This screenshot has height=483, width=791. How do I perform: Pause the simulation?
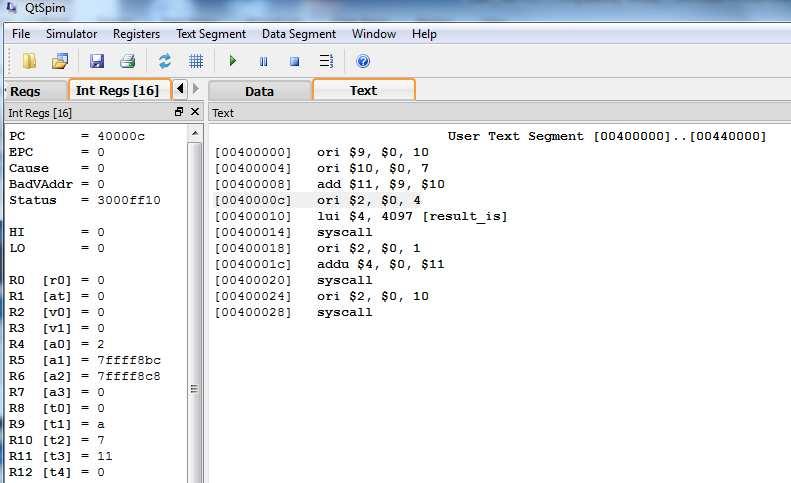coord(263,62)
